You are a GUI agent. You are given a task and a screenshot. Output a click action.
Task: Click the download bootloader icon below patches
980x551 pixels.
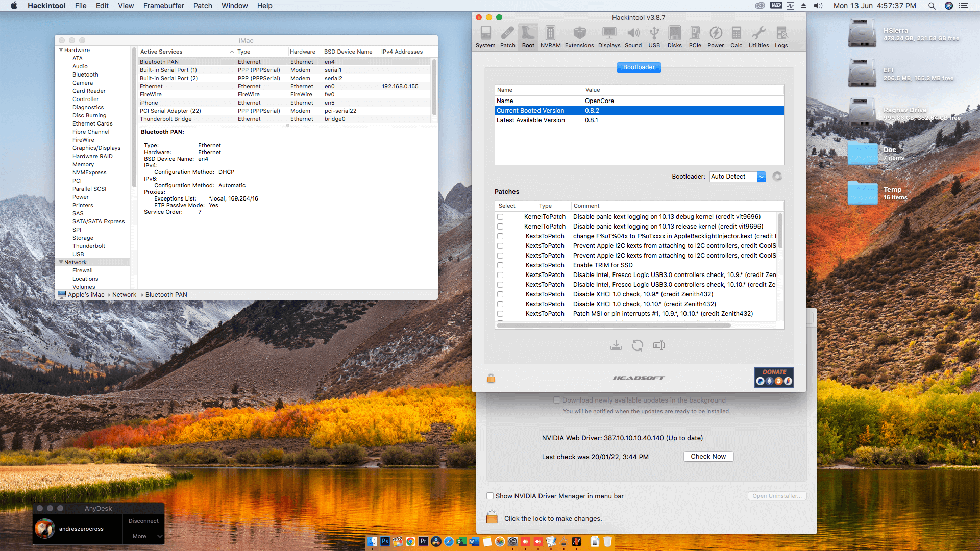616,345
